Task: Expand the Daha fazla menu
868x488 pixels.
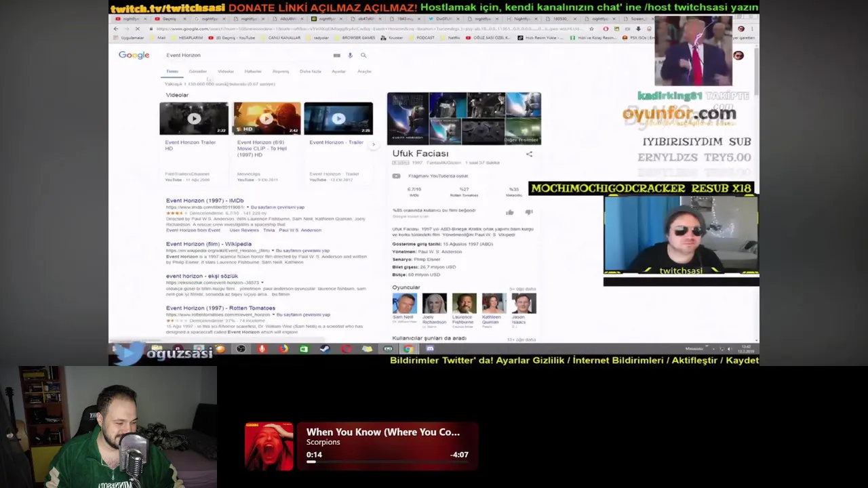Action: click(x=311, y=71)
